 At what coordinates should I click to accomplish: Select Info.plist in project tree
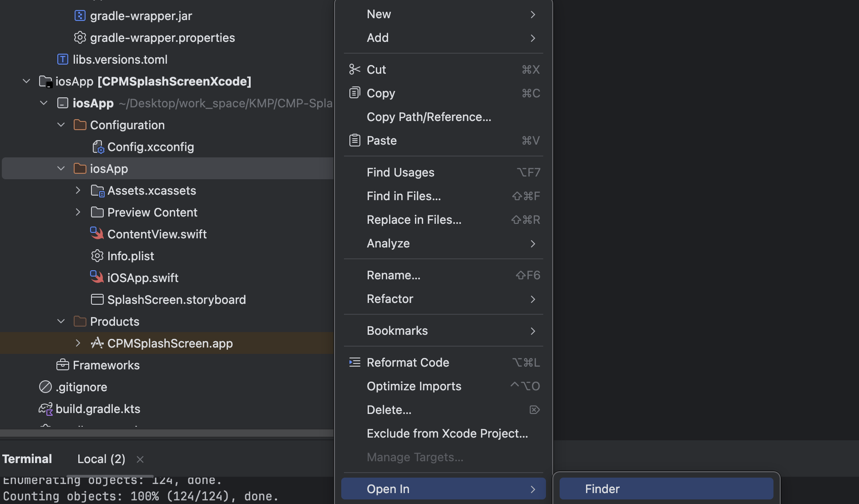pos(131,256)
